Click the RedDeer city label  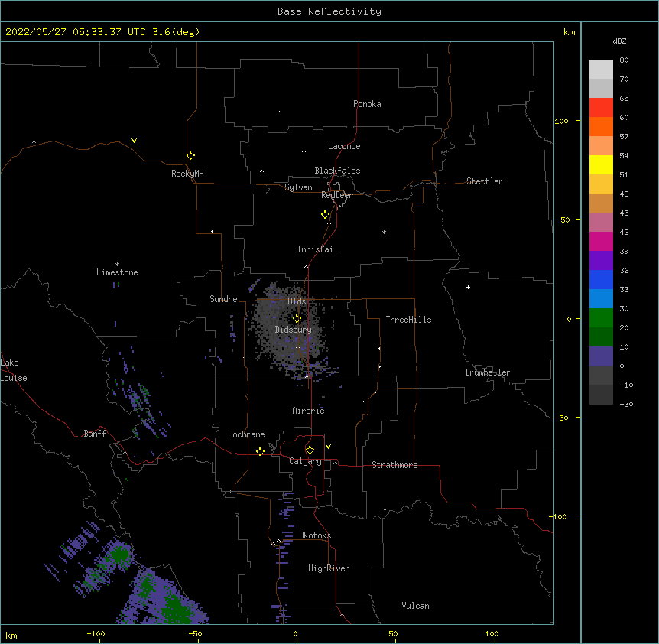coord(336,195)
